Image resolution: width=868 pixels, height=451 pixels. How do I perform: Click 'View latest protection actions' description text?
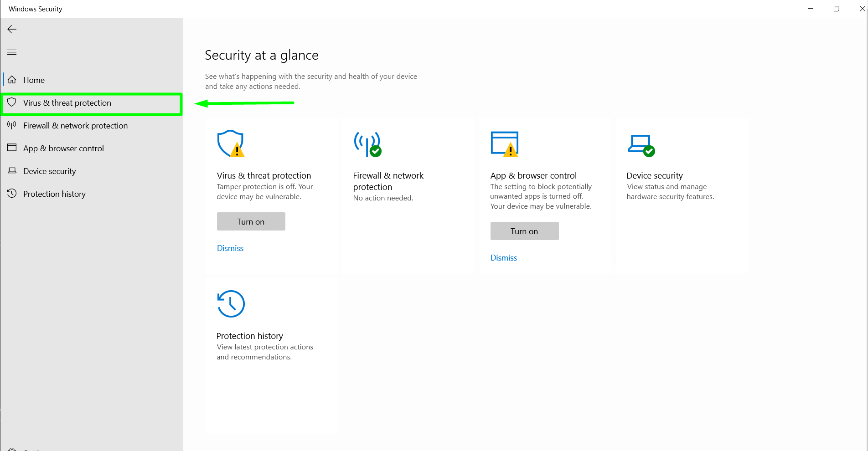click(x=265, y=352)
